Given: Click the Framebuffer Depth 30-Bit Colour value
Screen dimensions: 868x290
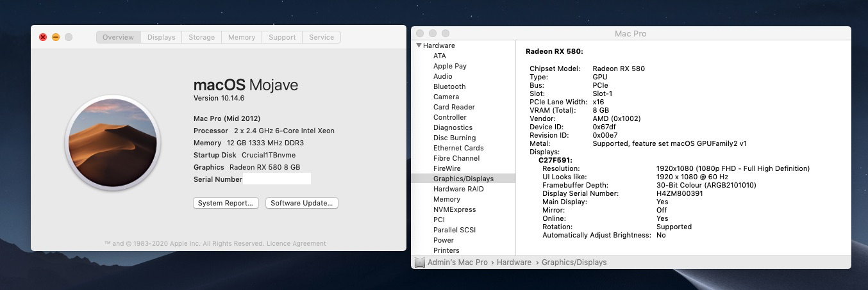Looking at the screenshot, I should pyautogui.click(x=706, y=185).
